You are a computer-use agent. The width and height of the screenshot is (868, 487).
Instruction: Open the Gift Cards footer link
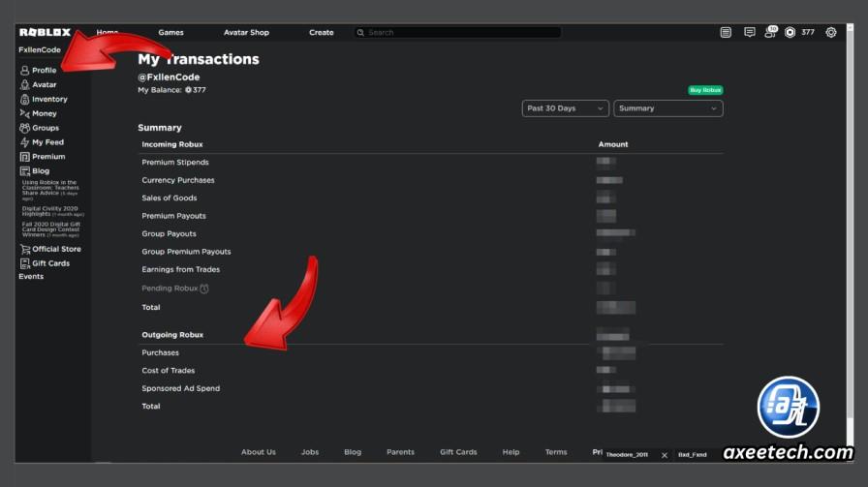tap(458, 452)
